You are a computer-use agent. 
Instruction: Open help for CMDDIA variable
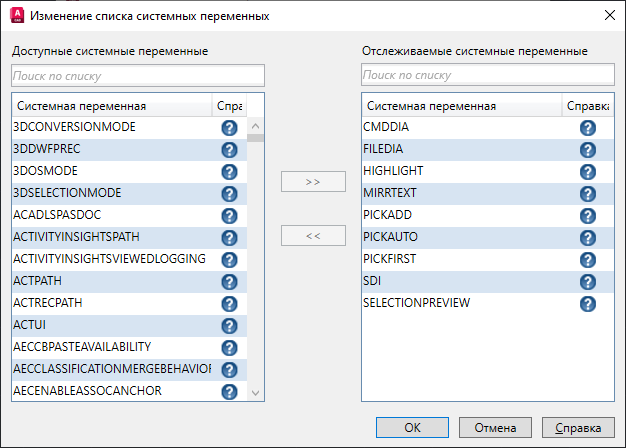[588, 128]
